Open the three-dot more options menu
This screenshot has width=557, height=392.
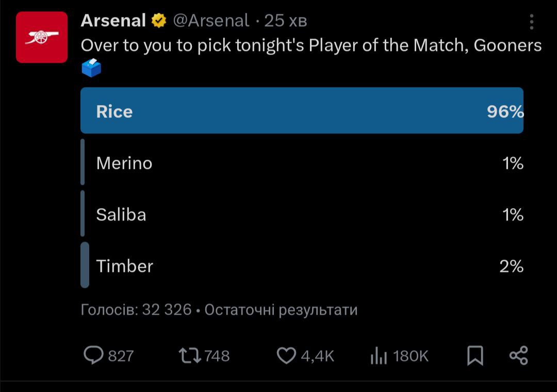(x=532, y=22)
